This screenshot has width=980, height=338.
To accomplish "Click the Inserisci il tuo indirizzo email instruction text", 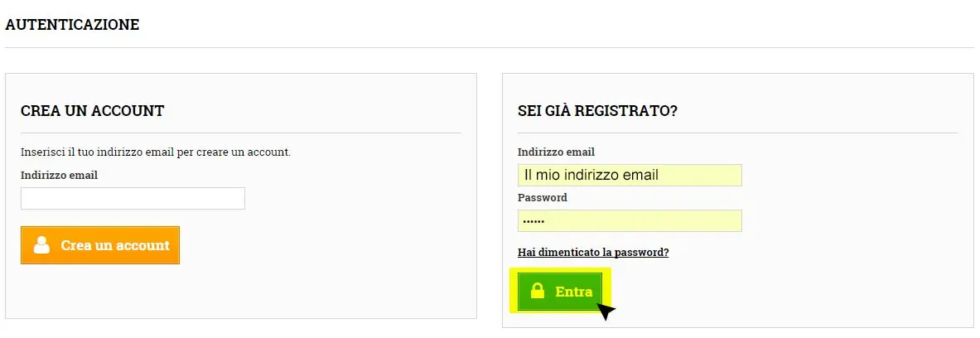I will (x=156, y=152).
